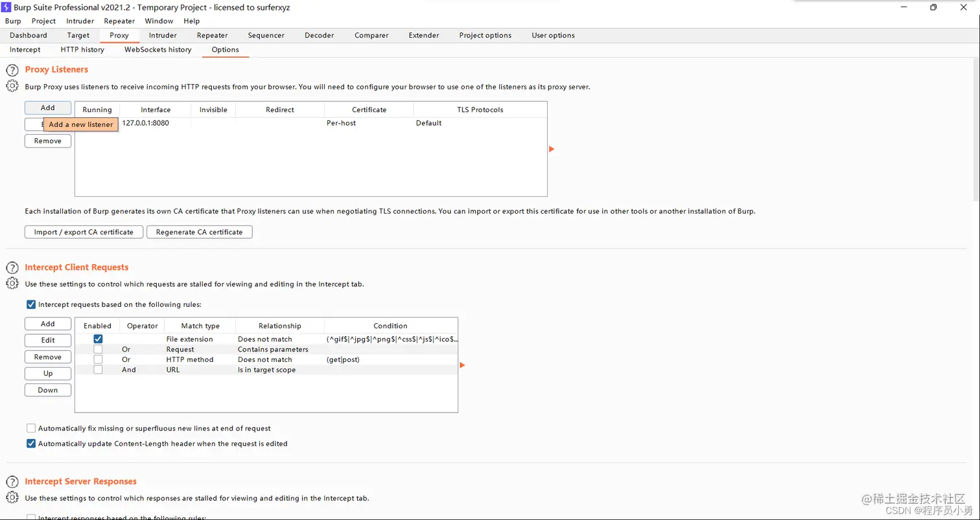
Task: Click the Match type column header
Action: pyautogui.click(x=200, y=326)
